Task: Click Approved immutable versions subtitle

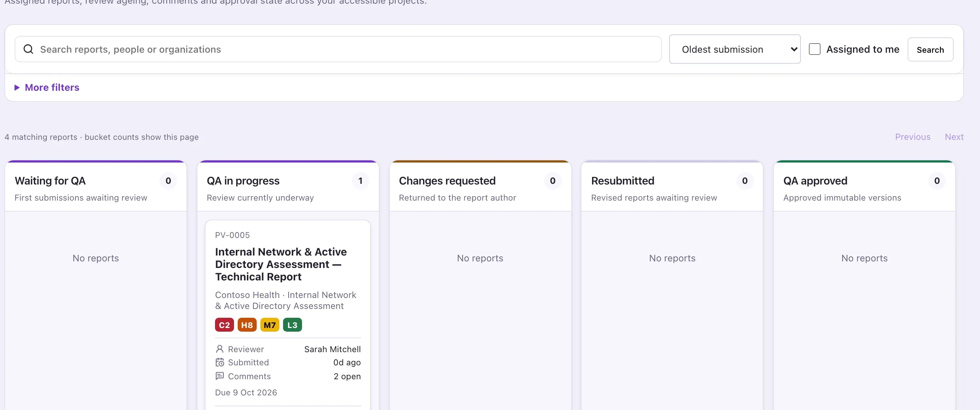Action: point(842,198)
